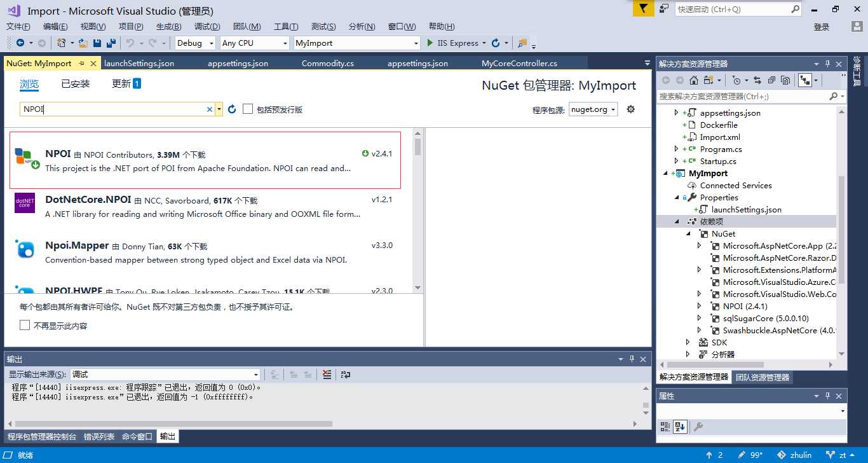
Task: Open the 调试(D) menu
Action: [x=207, y=26]
